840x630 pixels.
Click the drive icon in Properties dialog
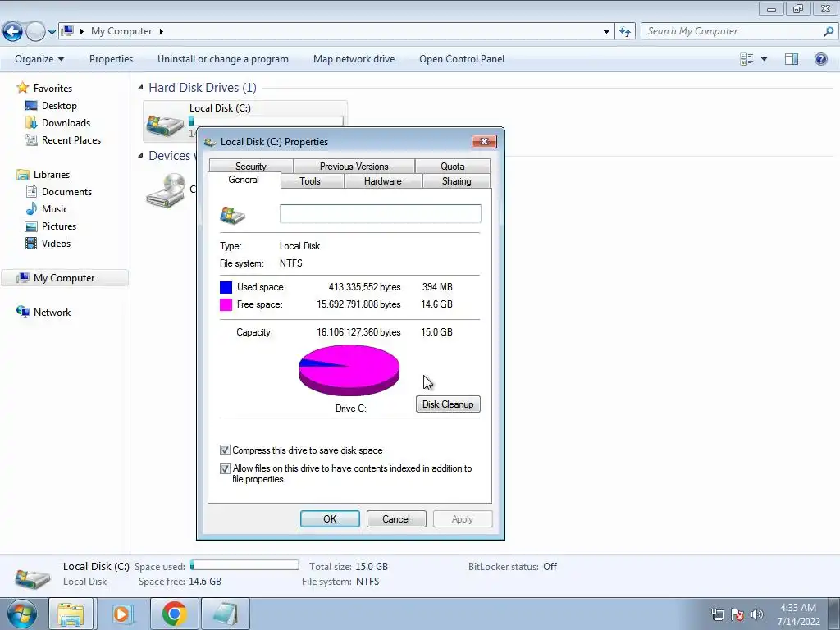[x=232, y=215]
